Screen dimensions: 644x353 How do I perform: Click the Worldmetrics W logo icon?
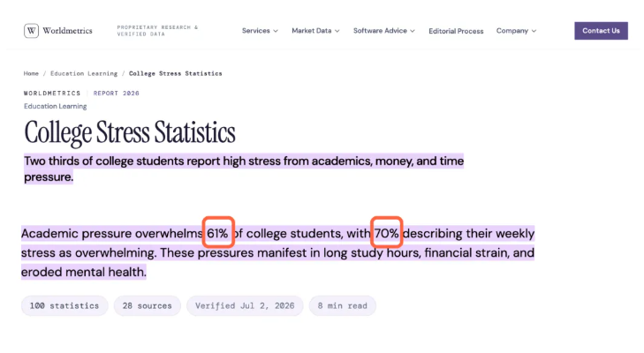(31, 31)
